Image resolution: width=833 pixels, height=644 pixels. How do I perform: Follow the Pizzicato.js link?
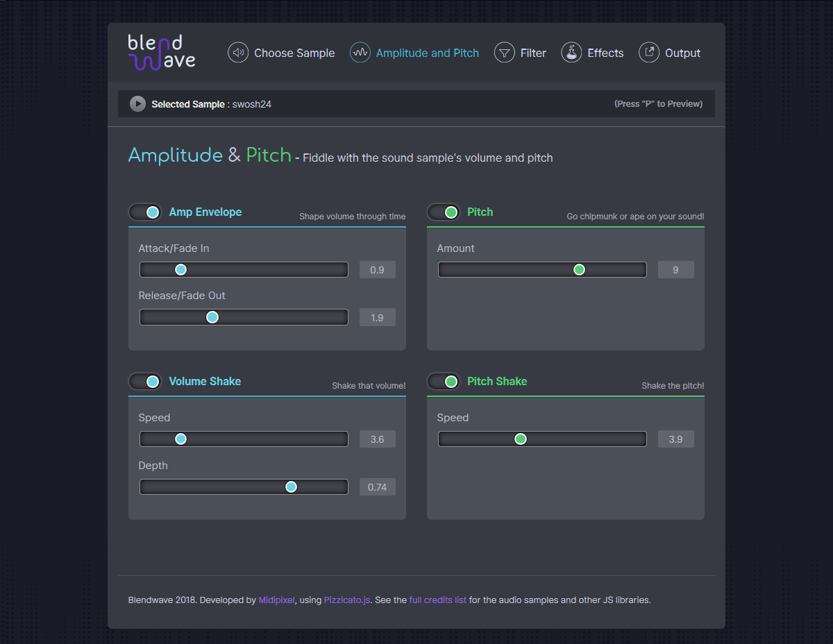pos(347,600)
